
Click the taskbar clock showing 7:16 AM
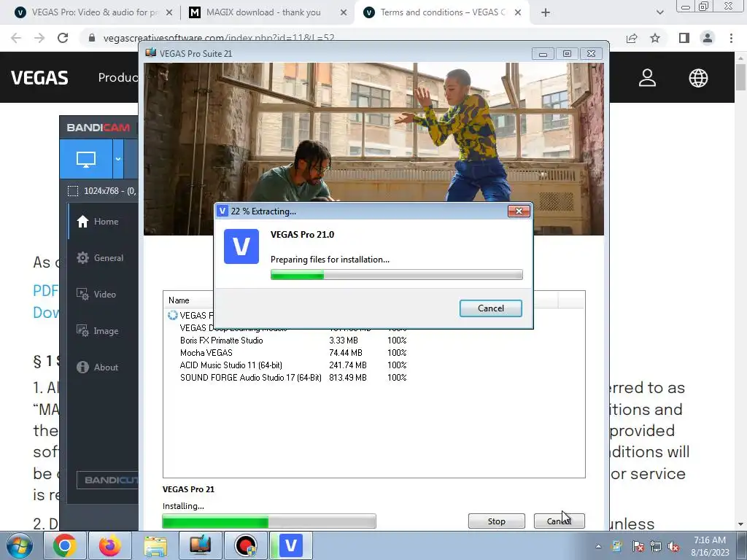[x=710, y=545]
